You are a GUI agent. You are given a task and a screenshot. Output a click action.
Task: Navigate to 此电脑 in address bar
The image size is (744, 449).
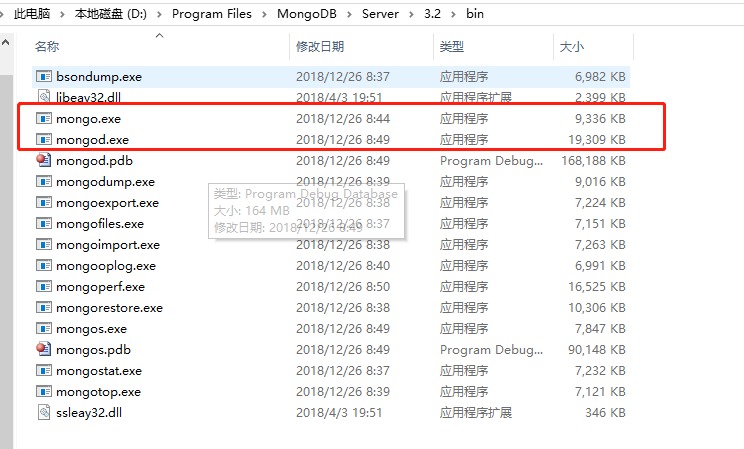click(32, 14)
